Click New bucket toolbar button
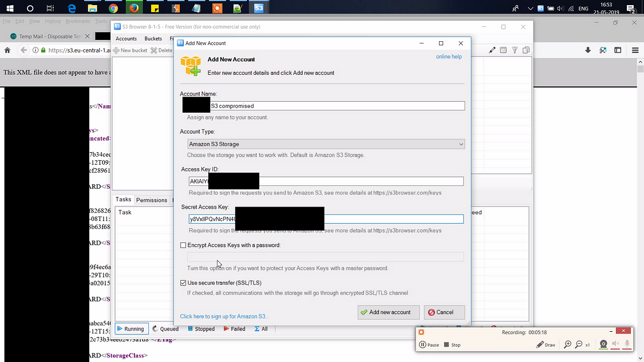Screen dimensions: 644x362 coord(130,50)
